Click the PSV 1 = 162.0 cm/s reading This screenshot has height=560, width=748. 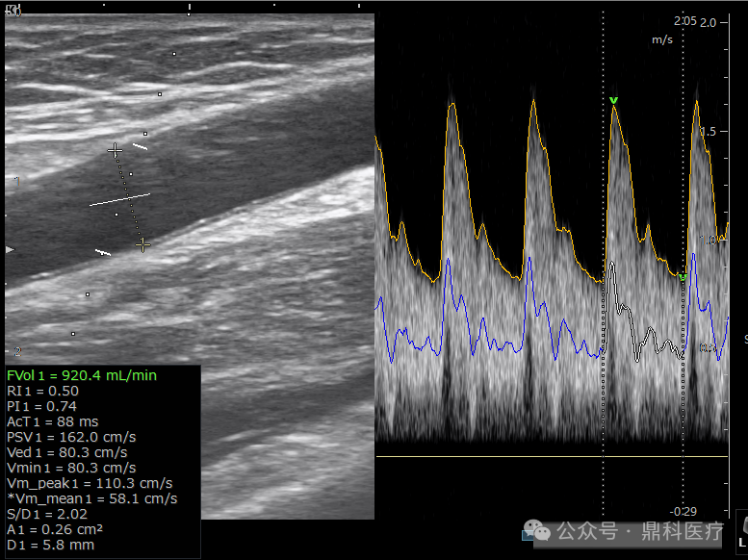click(71, 437)
